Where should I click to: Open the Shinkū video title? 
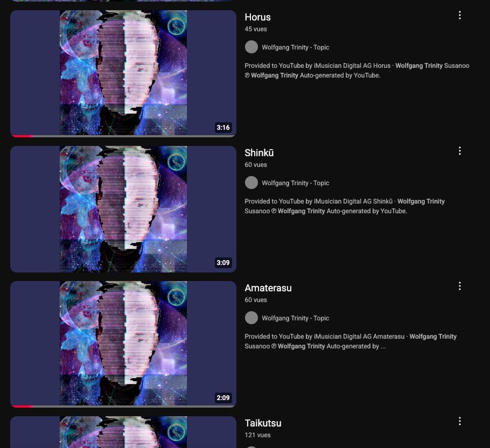[x=259, y=153]
